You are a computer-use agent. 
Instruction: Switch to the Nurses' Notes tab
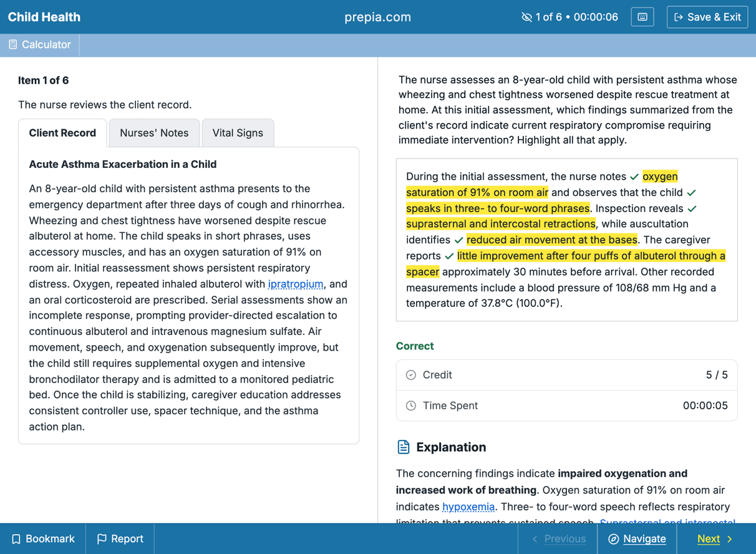[x=154, y=133]
